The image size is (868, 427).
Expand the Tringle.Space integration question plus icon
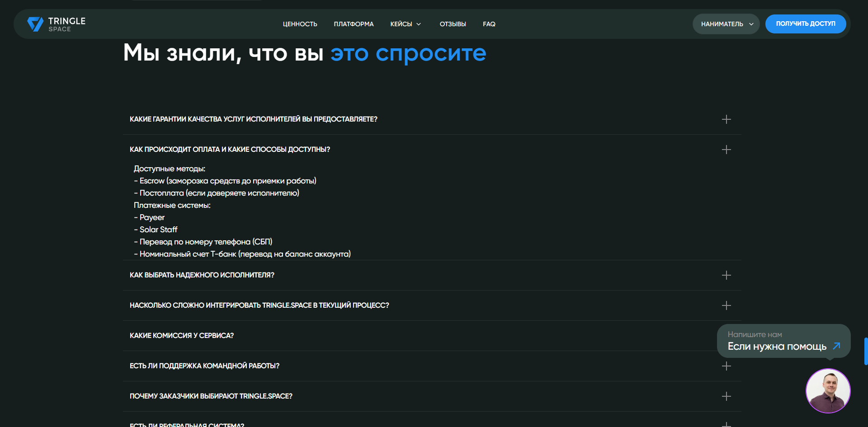[726, 305]
